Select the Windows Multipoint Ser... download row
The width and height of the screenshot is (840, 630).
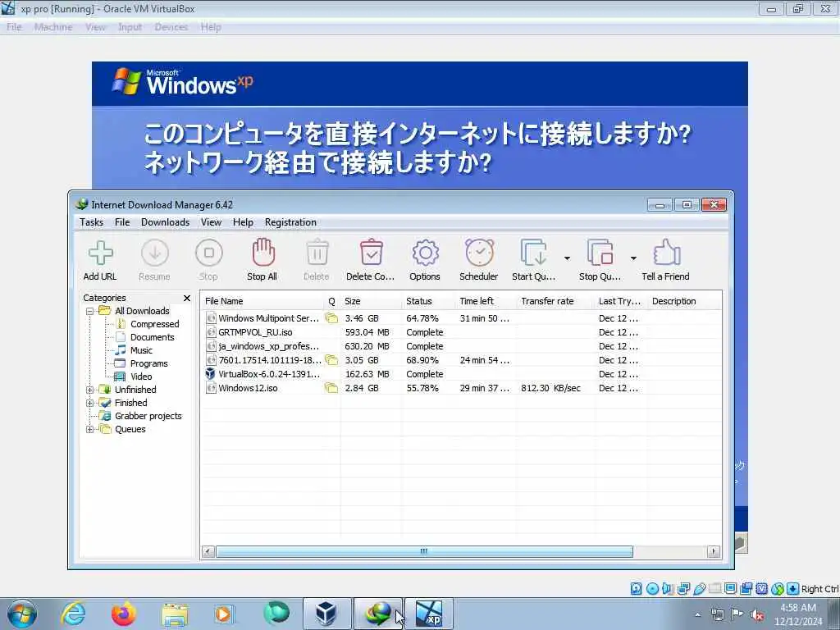pyautogui.click(x=462, y=318)
